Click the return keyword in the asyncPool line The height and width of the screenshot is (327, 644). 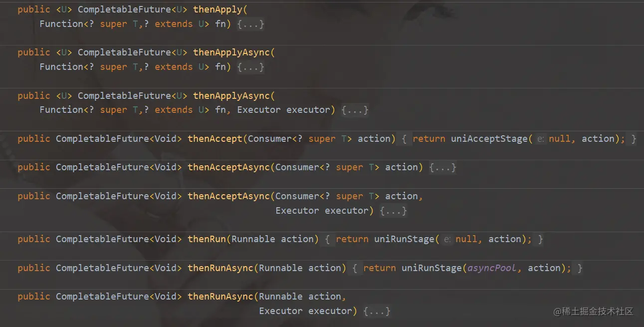380,268
